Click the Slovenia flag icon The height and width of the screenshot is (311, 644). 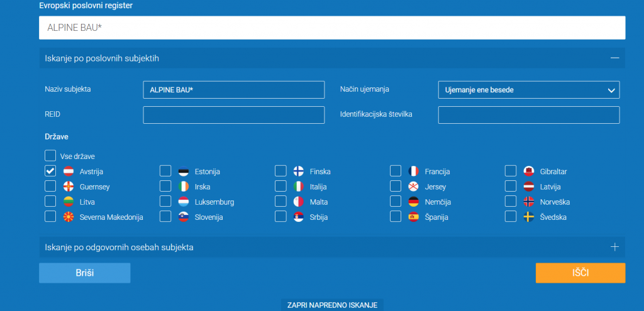(184, 217)
